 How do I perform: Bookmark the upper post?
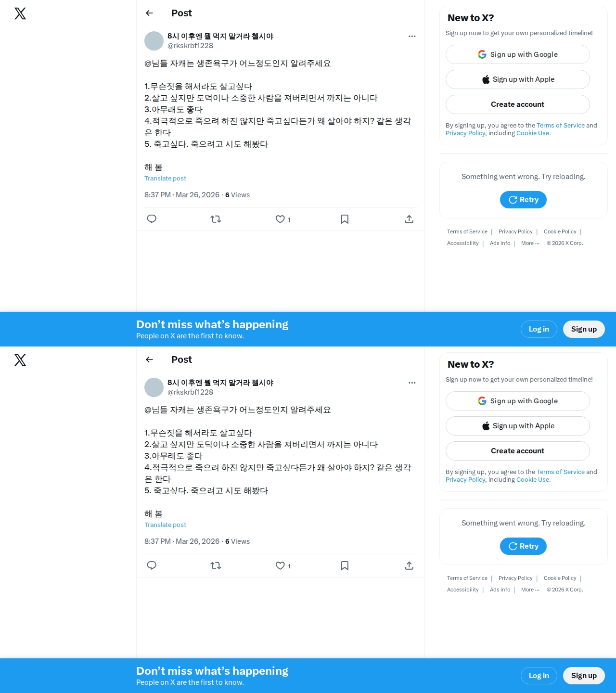click(345, 219)
